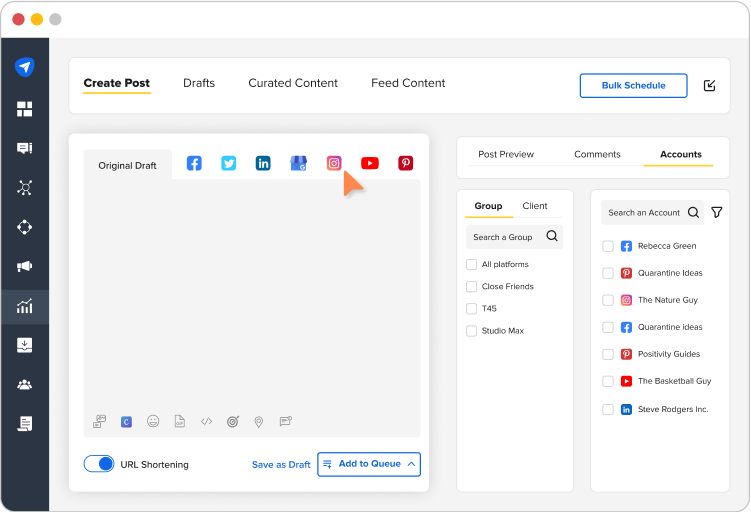Image resolution: width=751 pixels, height=513 pixels.
Task: Open the download tray icon in sidebar
Action: coord(24,345)
